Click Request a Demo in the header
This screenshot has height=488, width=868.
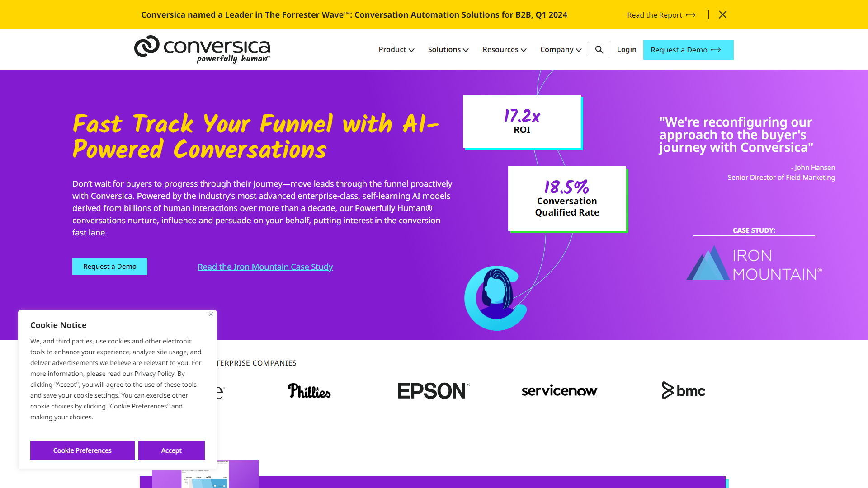pos(688,50)
